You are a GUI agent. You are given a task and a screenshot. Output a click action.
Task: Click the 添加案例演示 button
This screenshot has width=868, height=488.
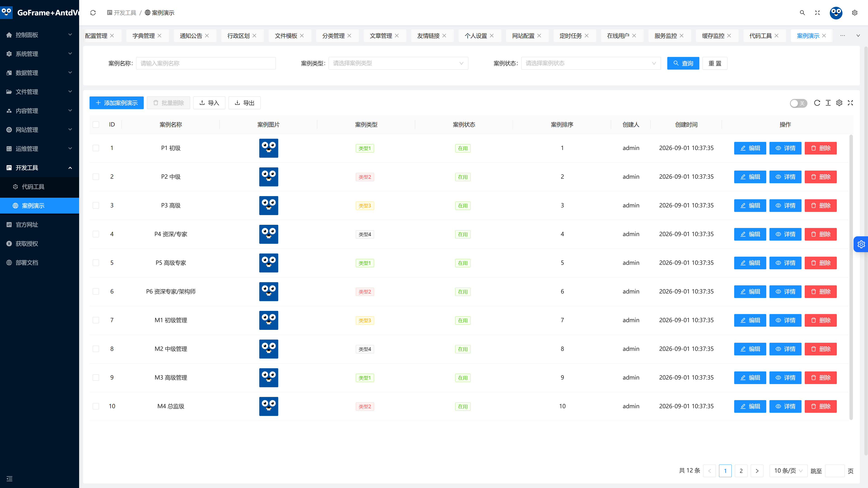coord(117,103)
